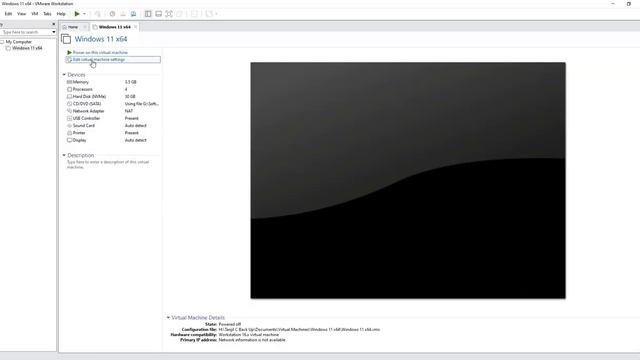Click the Processors device icon
The height and width of the screenshot is (360, 640).
pyautogui.click(x=69, y=89)
